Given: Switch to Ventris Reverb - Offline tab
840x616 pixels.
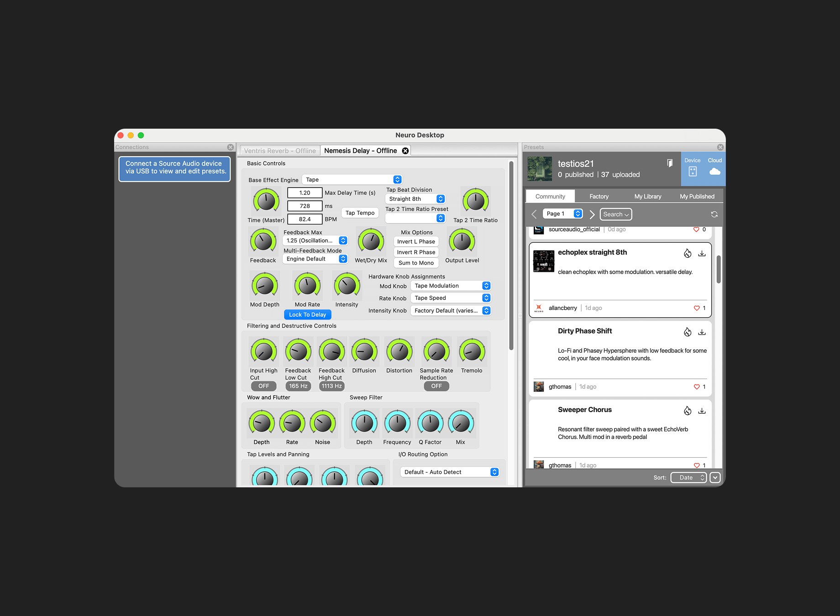Looking at the screenshot, I should click(x=280, y=151).
